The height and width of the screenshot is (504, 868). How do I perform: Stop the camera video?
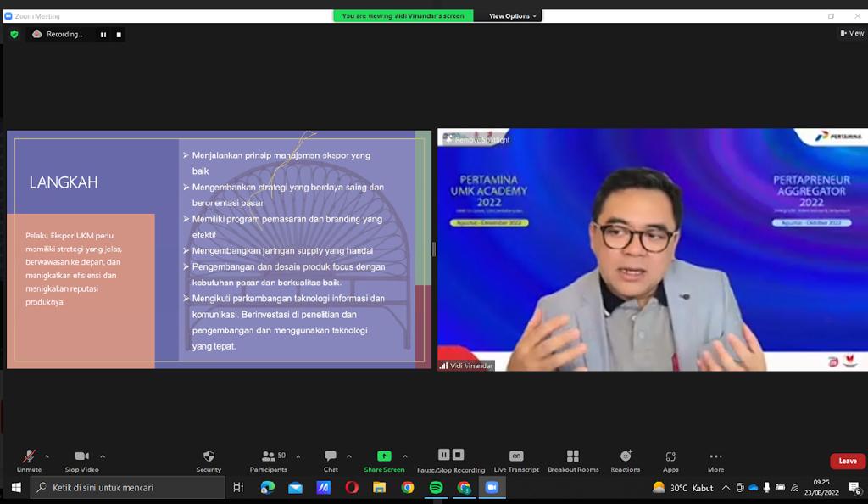[82, 460]
